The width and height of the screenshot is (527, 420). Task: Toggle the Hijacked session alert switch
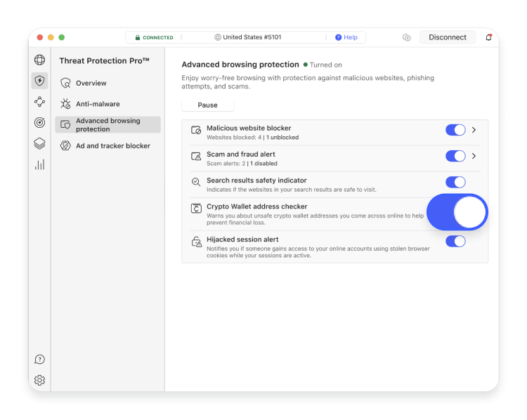[455, 242]
